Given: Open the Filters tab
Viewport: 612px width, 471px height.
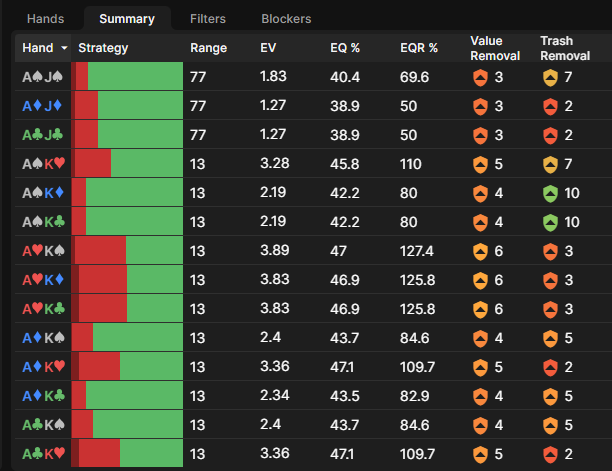Looking at the screenshot, I should (x=208, y=19).
